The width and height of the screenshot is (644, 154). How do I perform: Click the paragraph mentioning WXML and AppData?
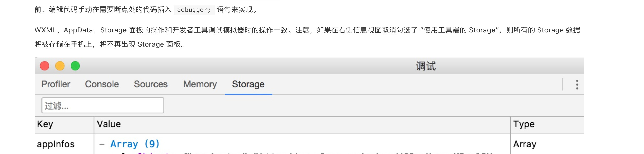tap(307, 37)
